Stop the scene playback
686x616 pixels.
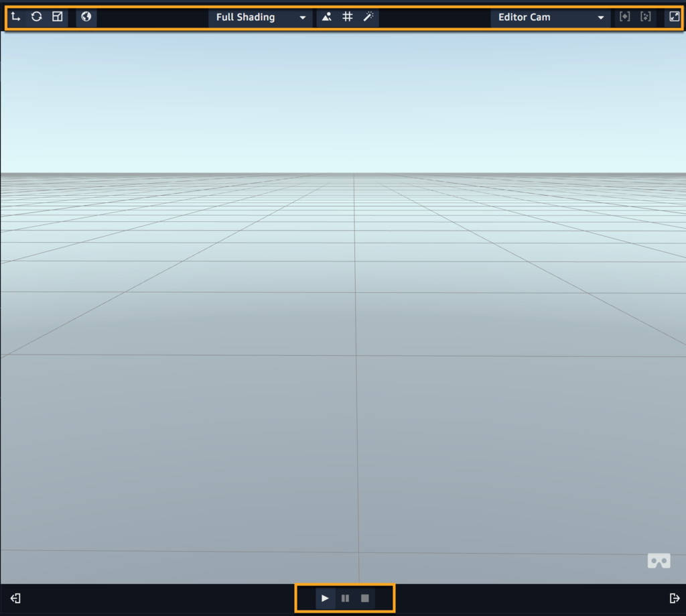click(365, 598)
